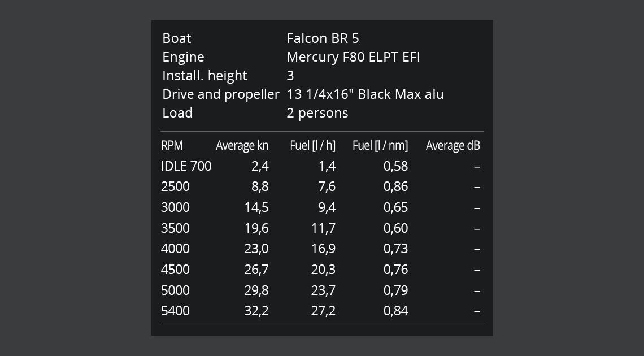Click the 14,5 knots speed value

[256, 207]
